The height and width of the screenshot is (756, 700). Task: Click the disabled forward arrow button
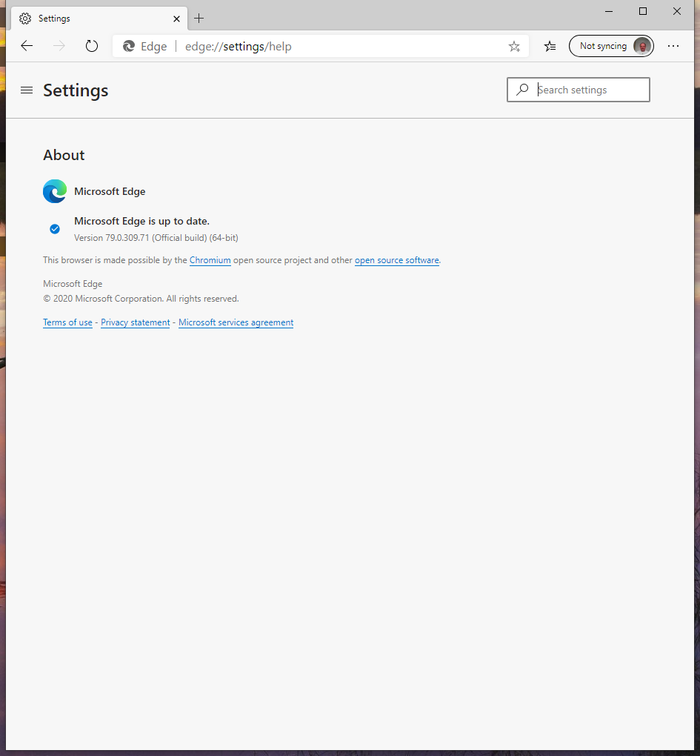[59, 46]
